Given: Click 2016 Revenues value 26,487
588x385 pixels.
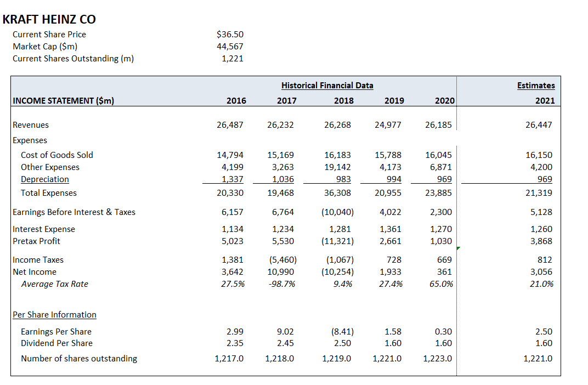Looking at the screenshot, I should coord(230,125).
